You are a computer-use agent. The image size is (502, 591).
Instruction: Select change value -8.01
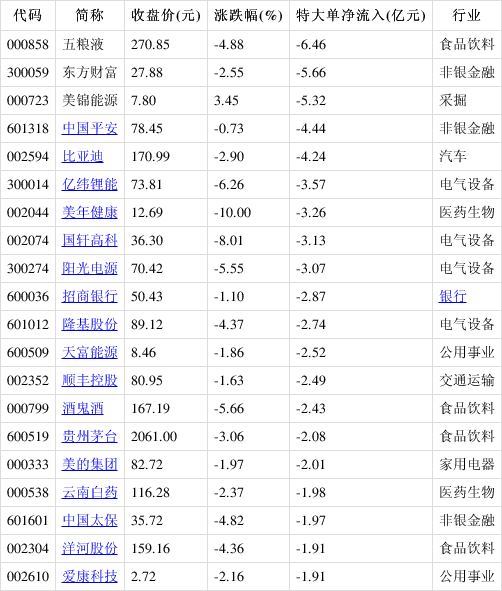[229, 240]
